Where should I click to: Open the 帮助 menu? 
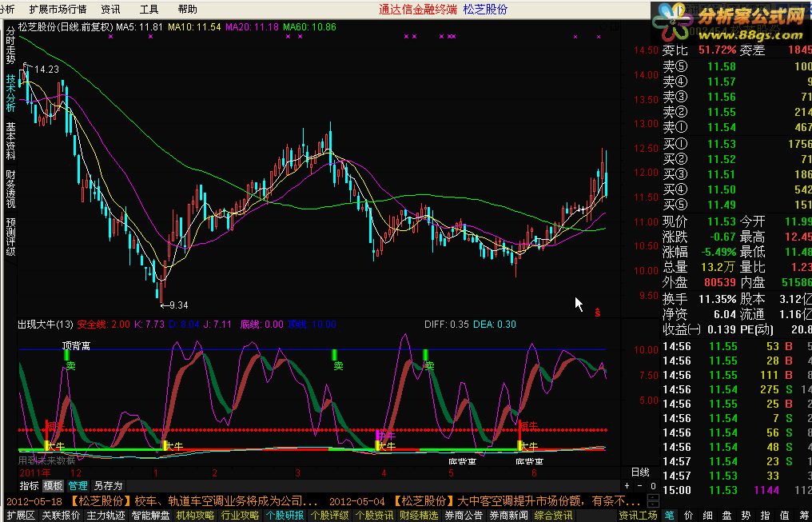(188, 10)
